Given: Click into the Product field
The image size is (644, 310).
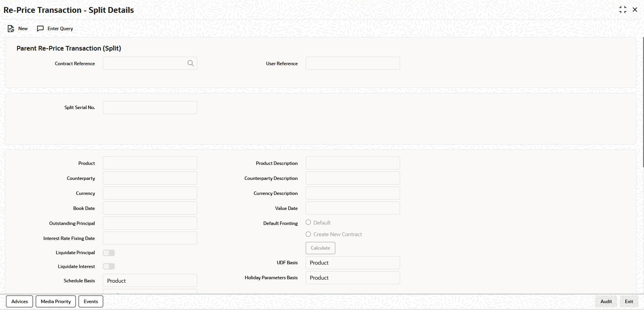Looking at the screenshot, I should pos(150,163).
